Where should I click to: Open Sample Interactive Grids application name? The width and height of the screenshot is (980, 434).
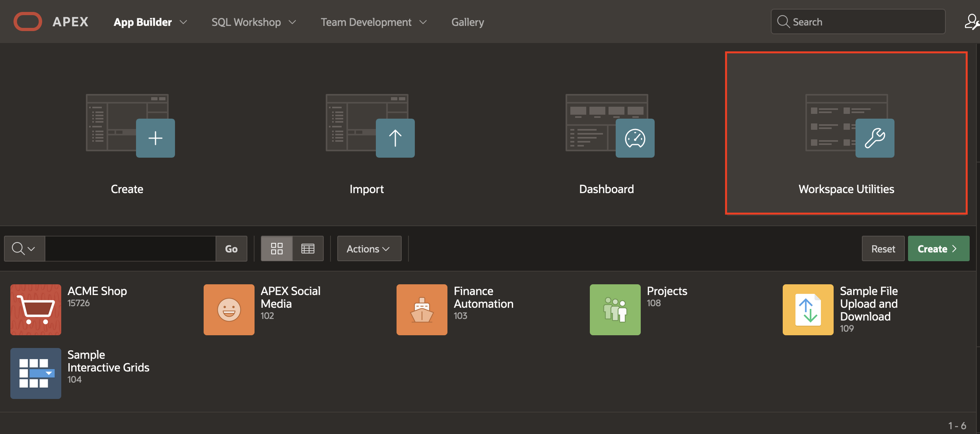[108, 361]
